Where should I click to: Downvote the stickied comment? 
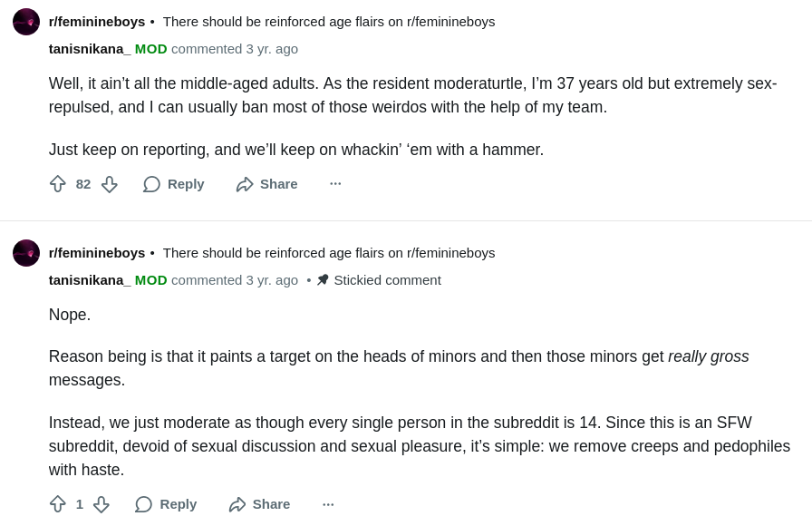point(101,504)
